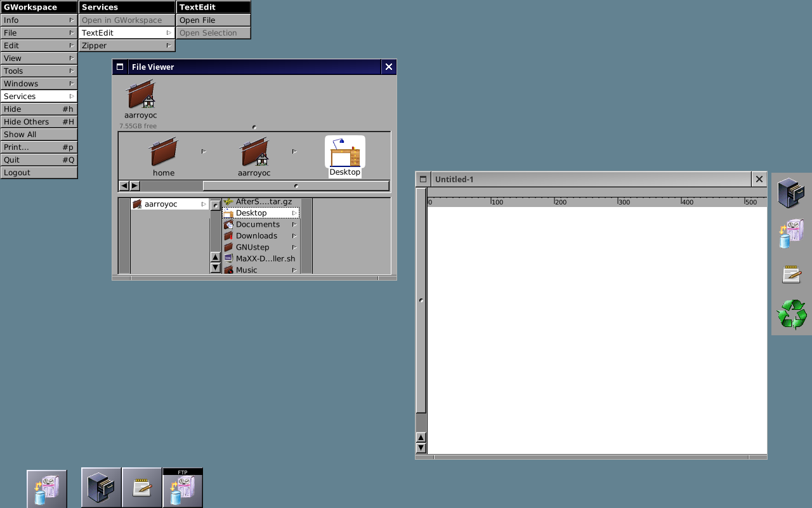Select AfterS....tar.gz file in browser
812x508 pixels.
[263, 202]
